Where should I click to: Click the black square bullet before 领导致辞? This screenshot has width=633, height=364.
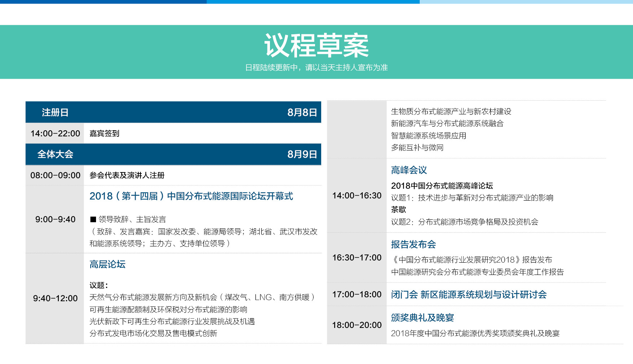coord(93,219)
